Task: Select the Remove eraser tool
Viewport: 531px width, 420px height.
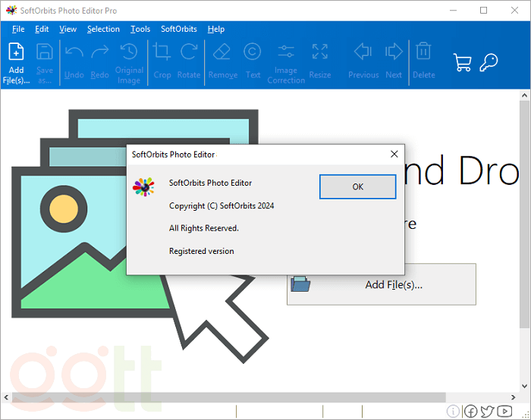Action: [222, 61]
